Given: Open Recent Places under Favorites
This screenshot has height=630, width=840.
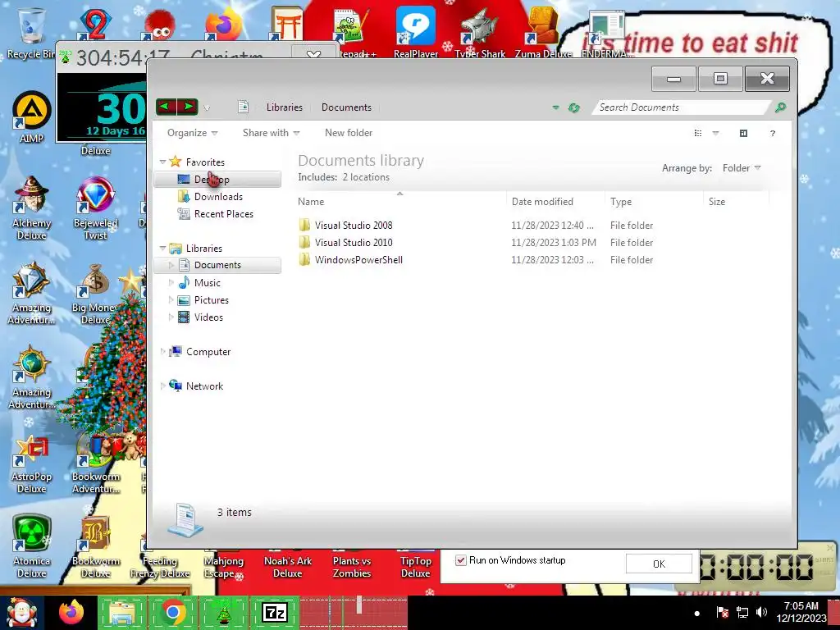Looking at the screenshot, I should pyautogui.click(x=223, y=214).
